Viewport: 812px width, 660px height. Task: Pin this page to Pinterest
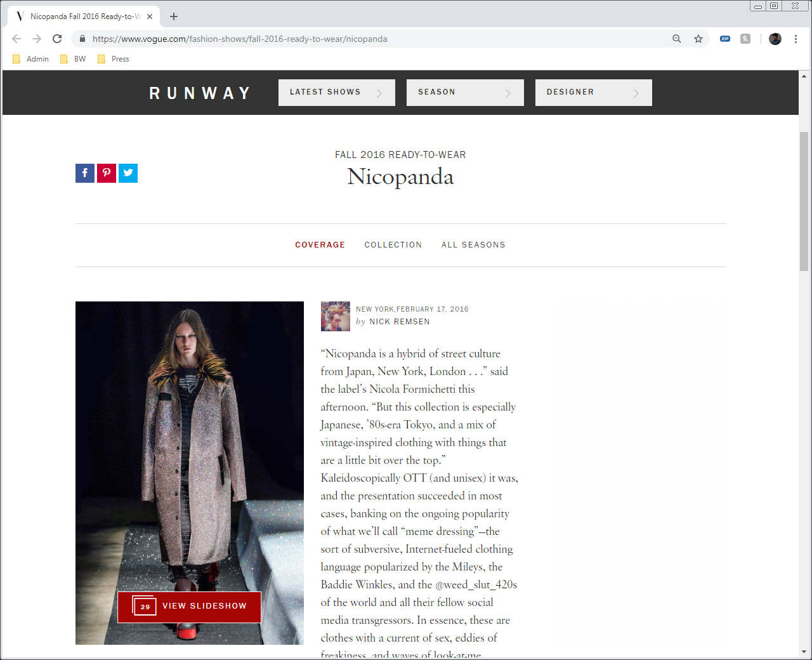tap(106, 173)
